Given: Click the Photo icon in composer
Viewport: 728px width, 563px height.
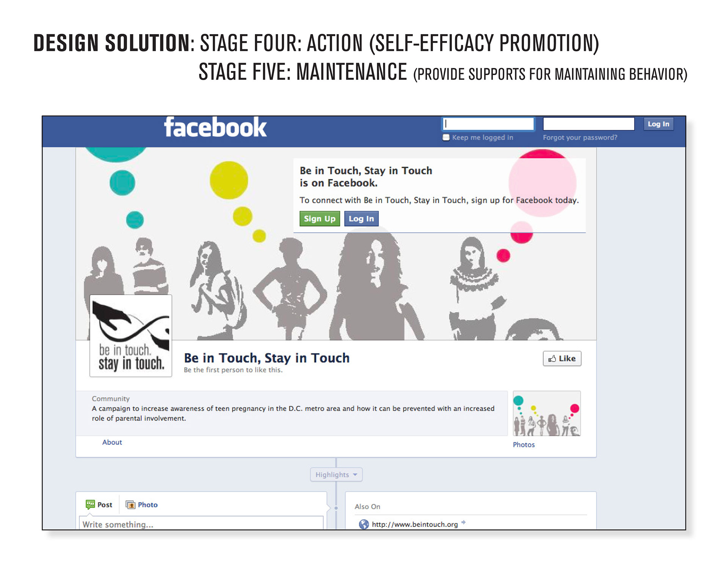Looking at the screenshot, I should point(130,505).
